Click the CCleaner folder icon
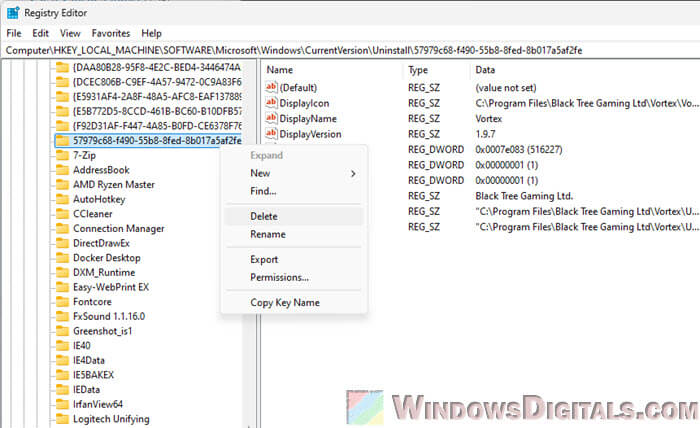The height and width of the screenshot is (428, 700). [62, 214]
